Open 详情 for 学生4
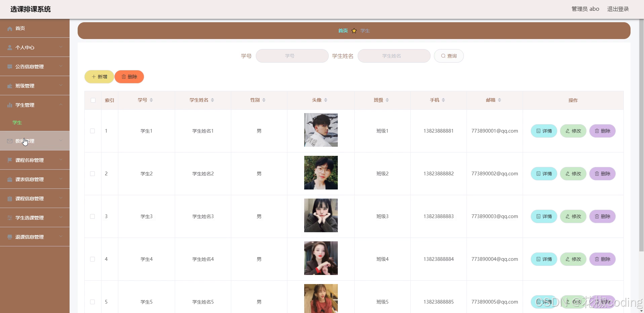 [544, 259]
